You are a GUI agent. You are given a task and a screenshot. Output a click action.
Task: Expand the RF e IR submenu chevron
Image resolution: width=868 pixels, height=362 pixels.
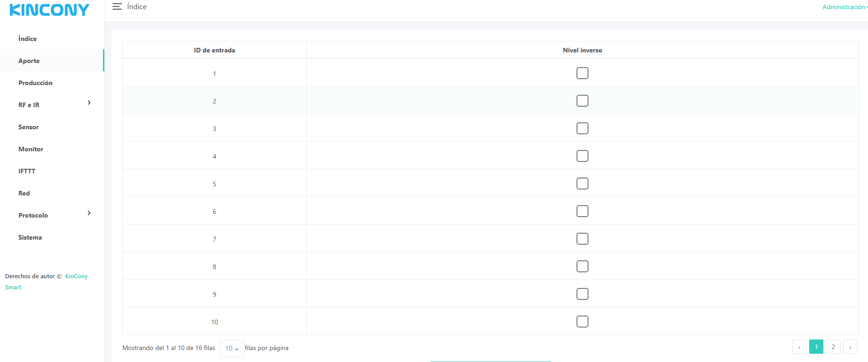click(x=89, y=103)
